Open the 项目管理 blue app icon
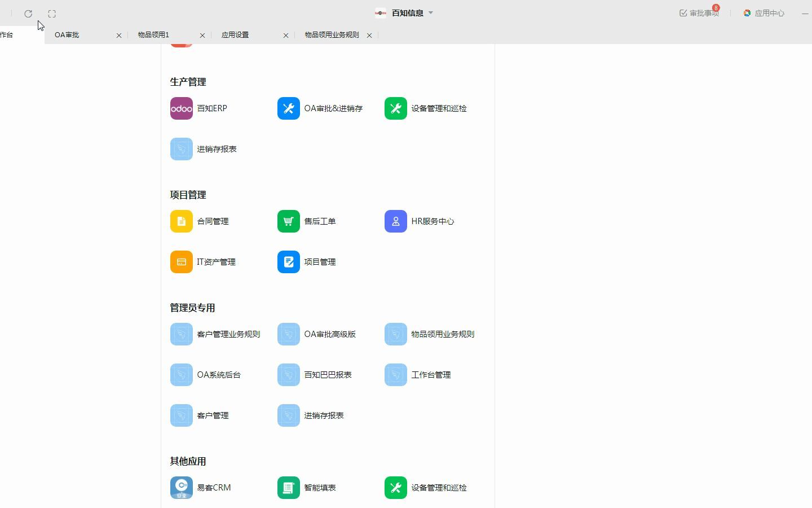The image size is (812, 508). 289,262
